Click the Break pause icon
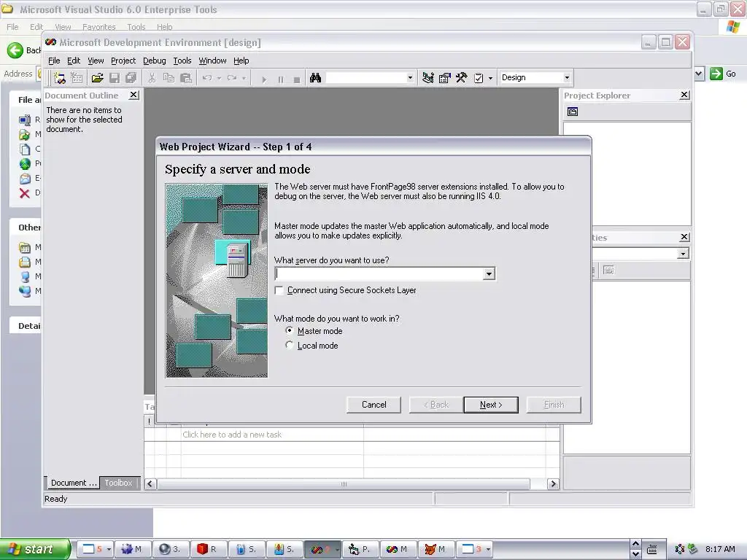Screen dimensions: 747x560 [281, 79]
